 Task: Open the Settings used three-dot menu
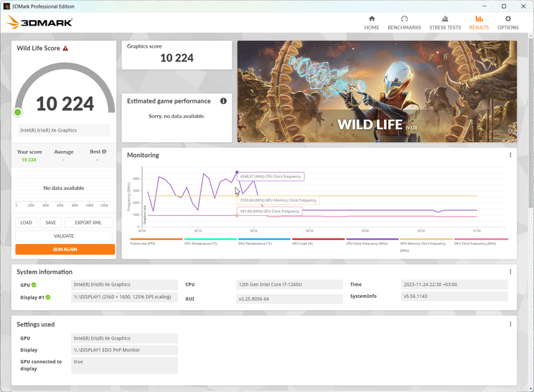click(510, 324)
